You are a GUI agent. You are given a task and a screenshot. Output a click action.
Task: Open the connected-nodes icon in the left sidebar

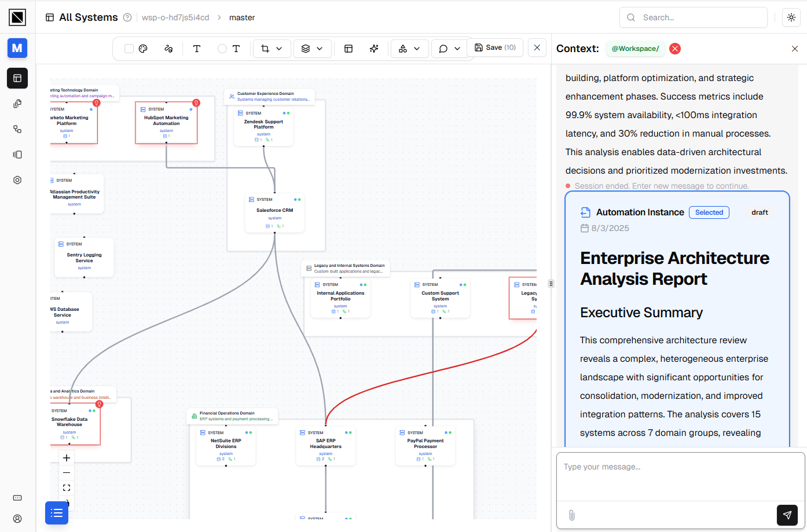pyautogui.click(x=17, y=129)
